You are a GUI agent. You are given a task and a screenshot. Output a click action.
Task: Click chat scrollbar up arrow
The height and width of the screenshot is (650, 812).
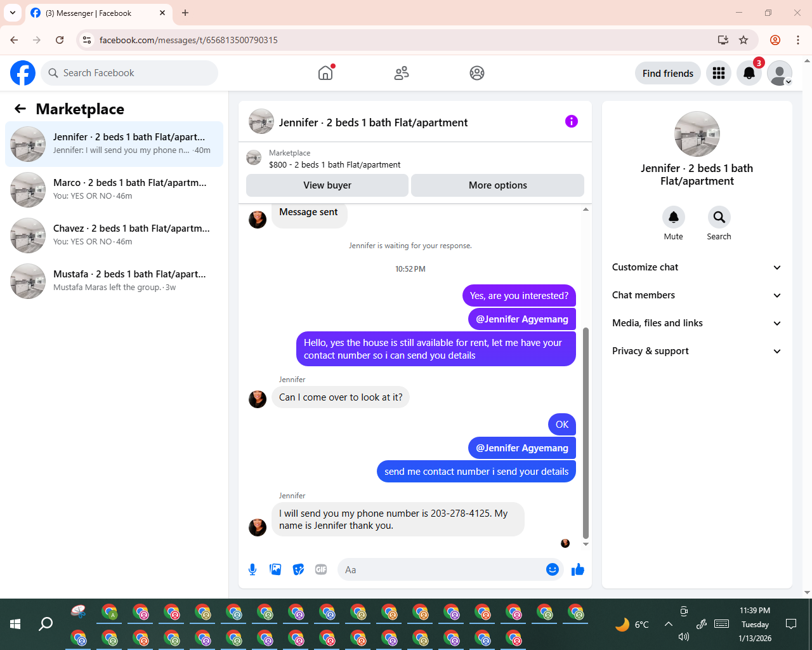[x=586, y=209]
